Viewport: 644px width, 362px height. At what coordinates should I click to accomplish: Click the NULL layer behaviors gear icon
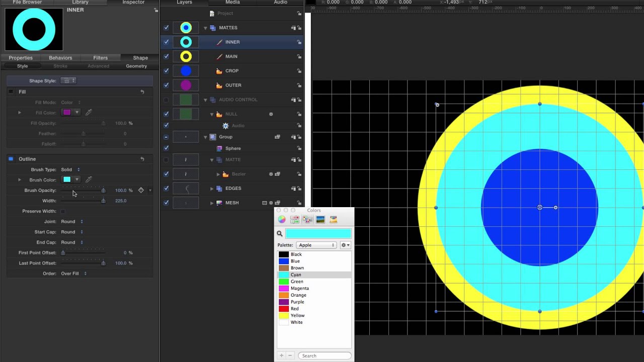coord(271,114)
